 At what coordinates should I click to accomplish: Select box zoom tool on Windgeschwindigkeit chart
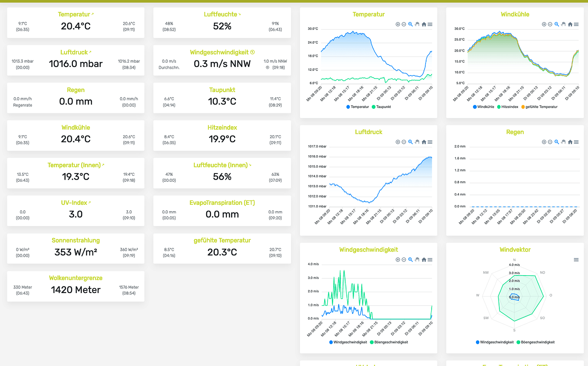tap(410, 259)
